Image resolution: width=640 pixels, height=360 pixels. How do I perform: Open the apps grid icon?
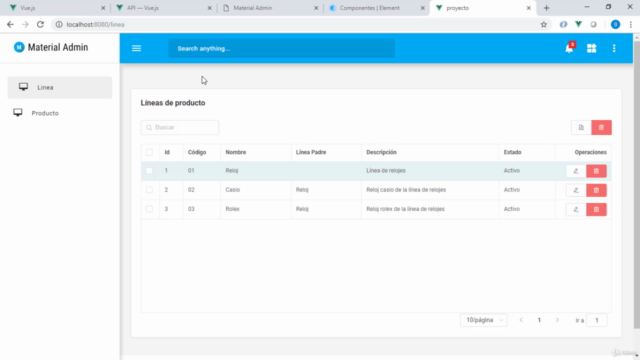click(591, 49)
